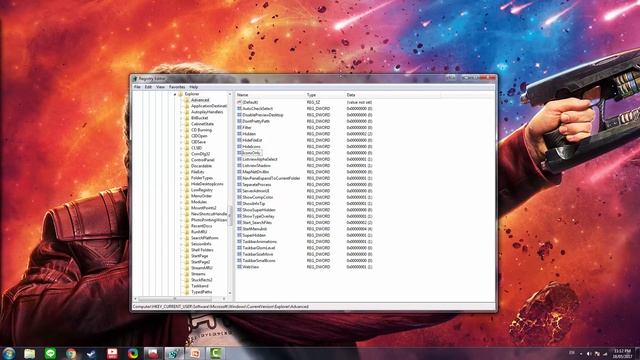Select the TaskbarSmallIcons value
The image size is (640, 360).
pos(259,260)
